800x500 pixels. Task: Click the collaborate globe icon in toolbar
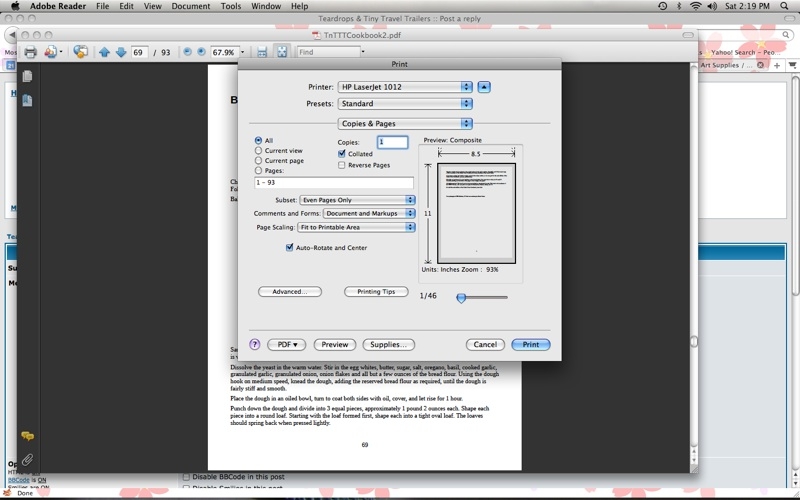[80, 52]
